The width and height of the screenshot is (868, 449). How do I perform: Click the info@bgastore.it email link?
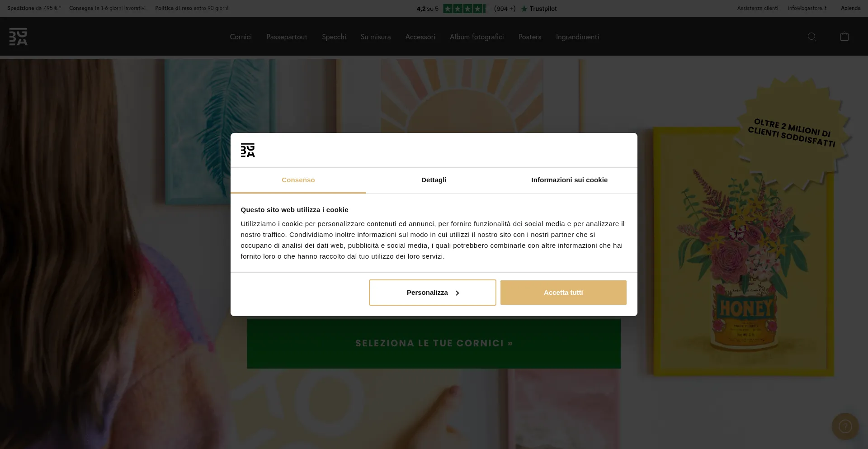tap(807, 8)
